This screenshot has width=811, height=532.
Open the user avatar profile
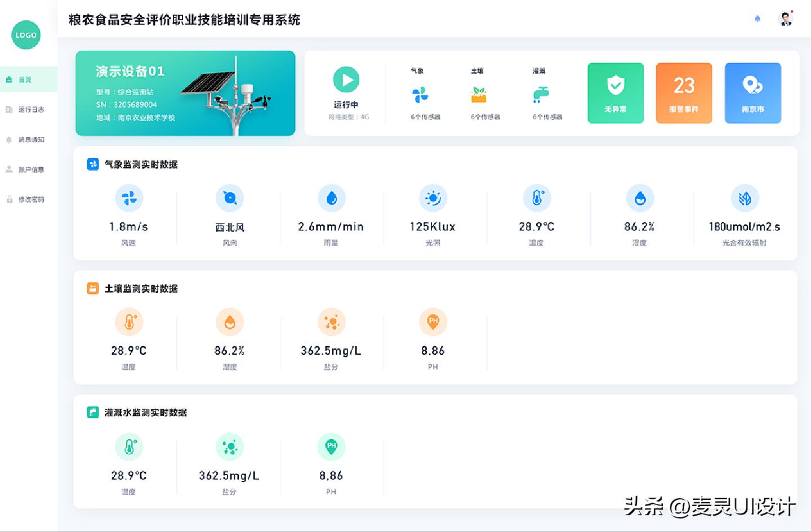pyautogui.click(x=785, y=17)
